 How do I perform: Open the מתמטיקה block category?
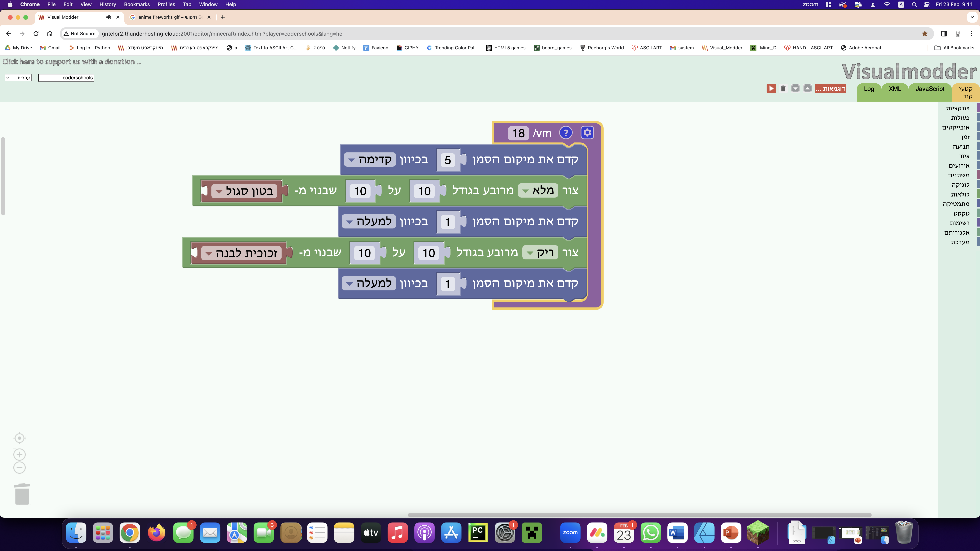click(956, 204)
